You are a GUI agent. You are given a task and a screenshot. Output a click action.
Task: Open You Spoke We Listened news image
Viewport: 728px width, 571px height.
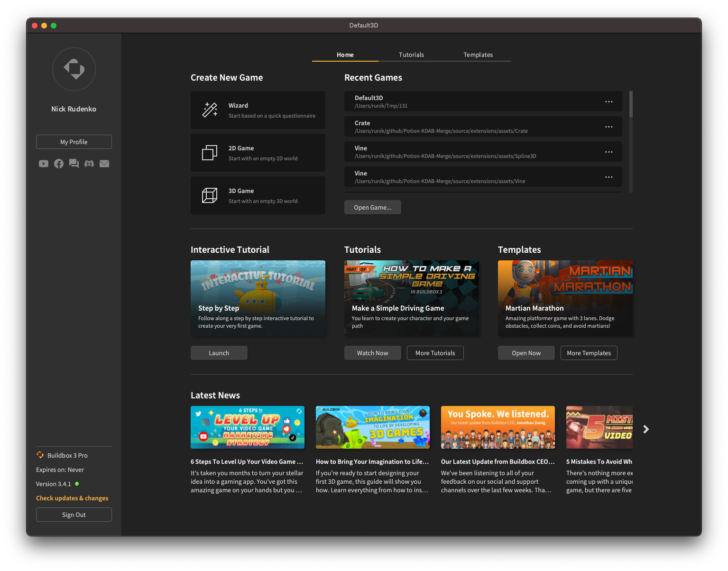point(498,427)
